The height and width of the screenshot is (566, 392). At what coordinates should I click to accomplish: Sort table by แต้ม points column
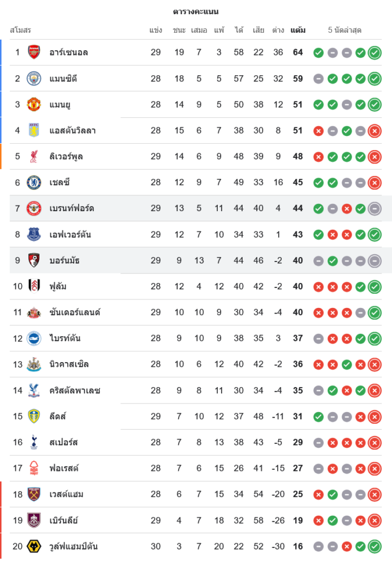pos(298,30)
